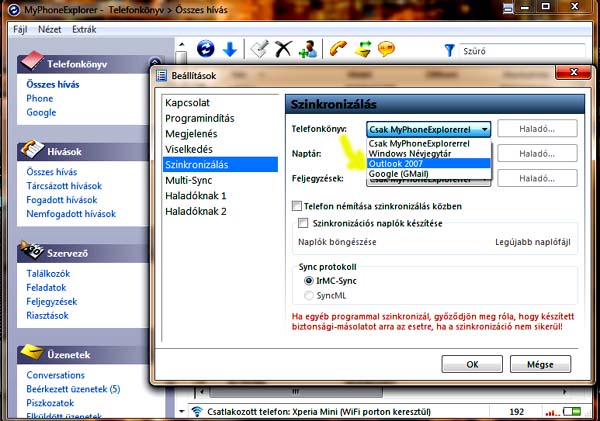Click the WiFi connection status bar icon

197,412
